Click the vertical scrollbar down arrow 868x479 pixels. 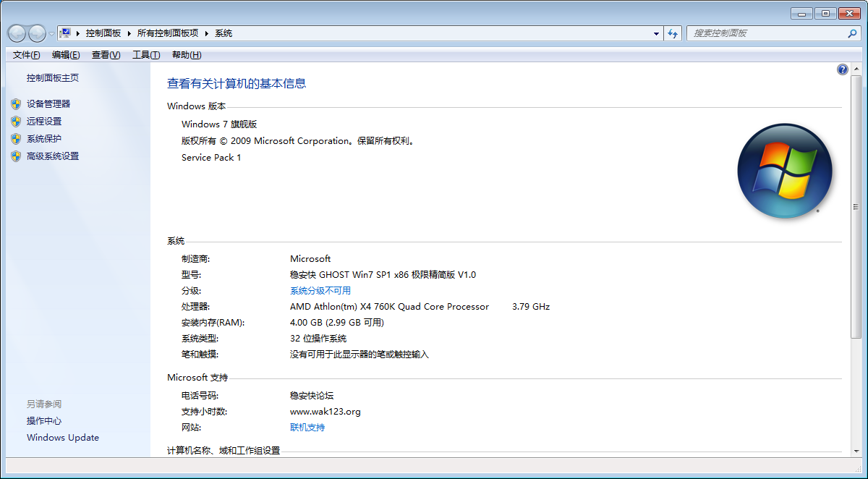click(x=856, y=452)
